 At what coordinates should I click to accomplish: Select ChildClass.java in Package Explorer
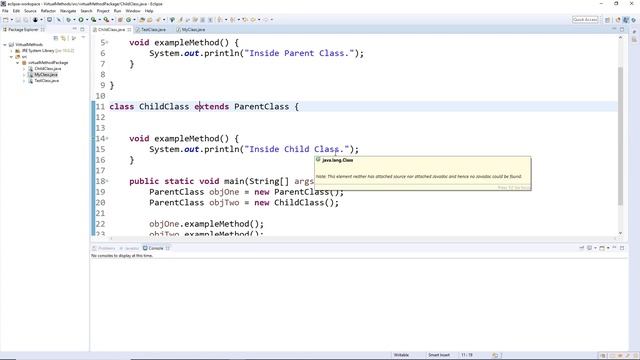coord(47,69)
